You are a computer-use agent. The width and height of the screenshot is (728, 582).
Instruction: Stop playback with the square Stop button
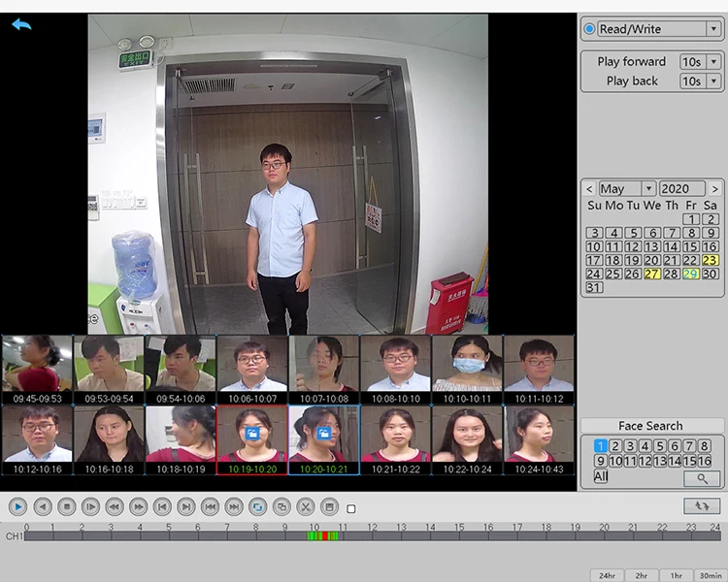[x=66, y=506]
